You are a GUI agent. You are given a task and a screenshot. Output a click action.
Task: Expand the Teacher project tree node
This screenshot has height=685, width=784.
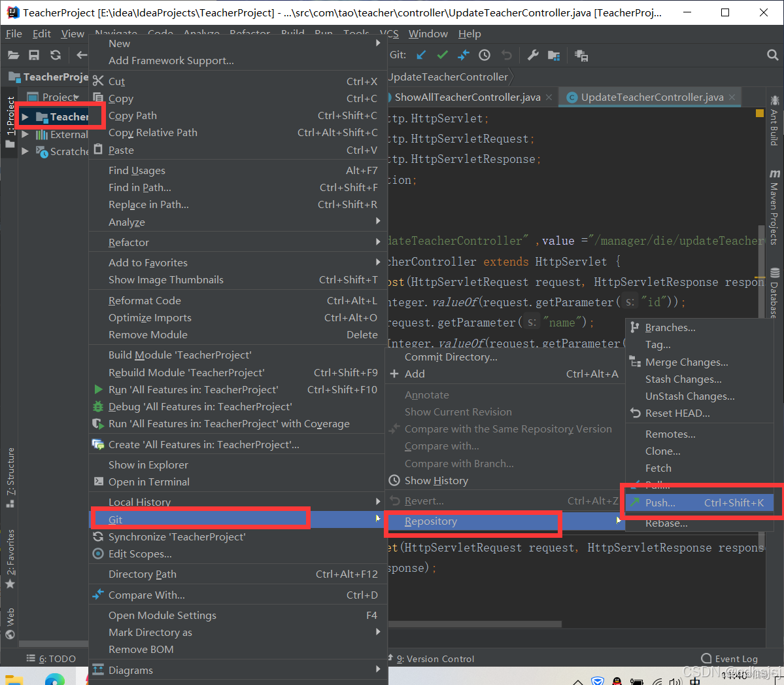coord(25,117)
